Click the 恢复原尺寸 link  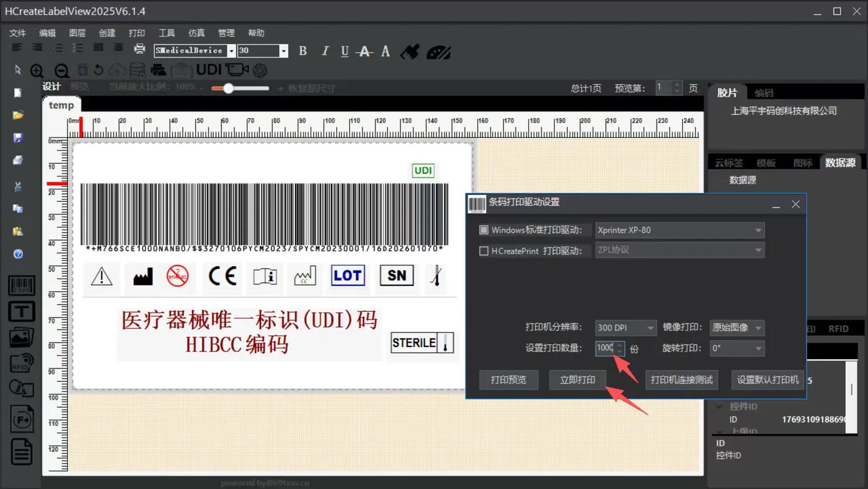(311, 88)
